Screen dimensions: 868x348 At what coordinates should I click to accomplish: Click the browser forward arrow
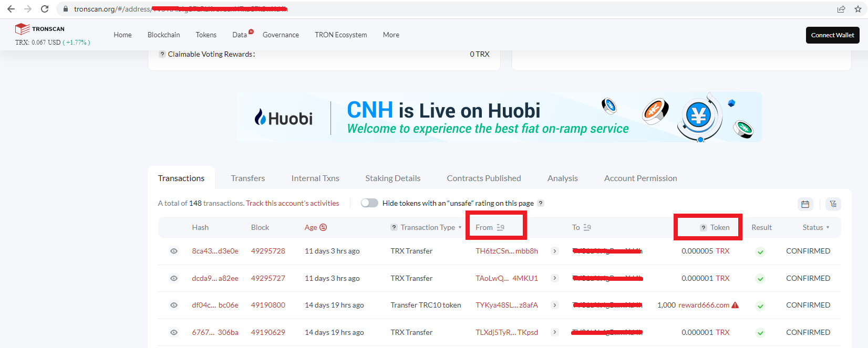point(28,9)
